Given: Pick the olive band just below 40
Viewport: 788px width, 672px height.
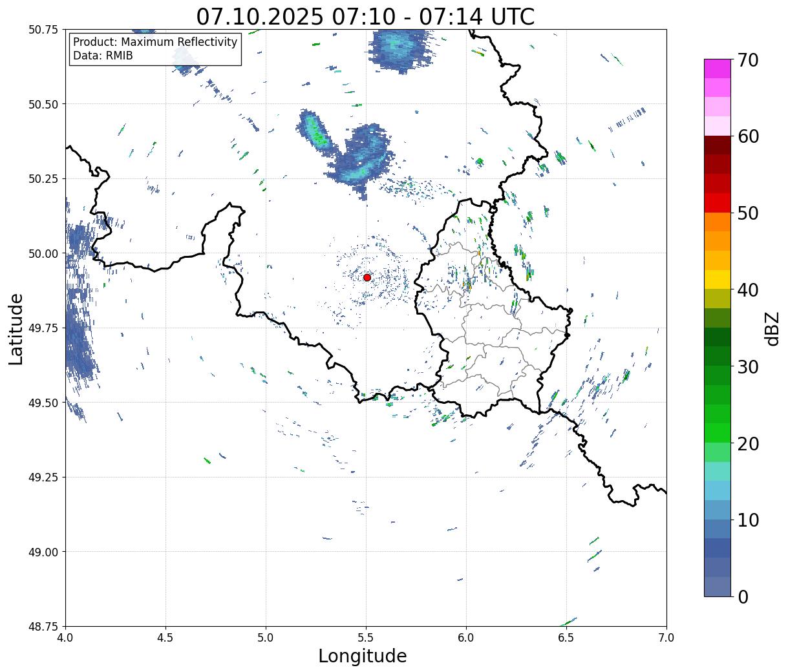Looking at the screenshot, I should click(x=718, y=299).
